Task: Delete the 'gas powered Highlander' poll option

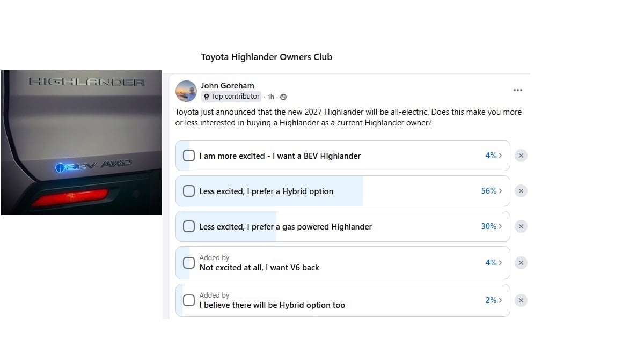Action: pyautogui.click(x=521, y=226)
